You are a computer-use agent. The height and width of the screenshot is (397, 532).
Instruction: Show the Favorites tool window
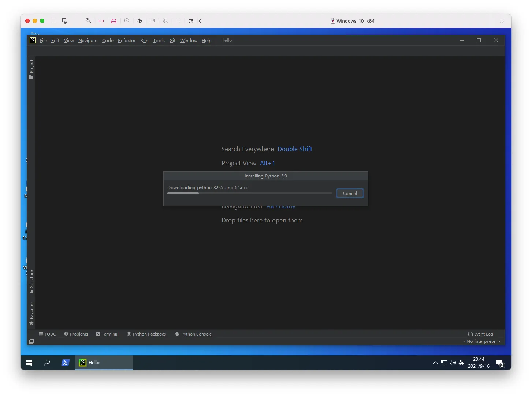(x=31, y=313)
